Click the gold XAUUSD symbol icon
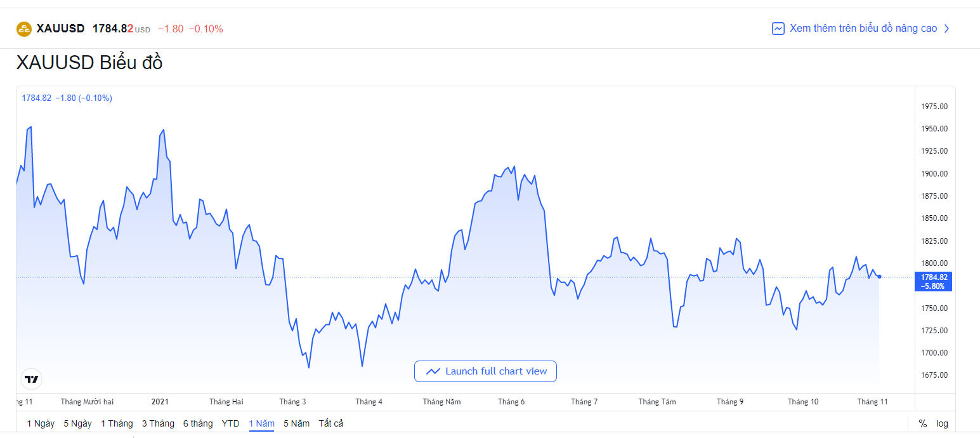 (x=24, y=29)
